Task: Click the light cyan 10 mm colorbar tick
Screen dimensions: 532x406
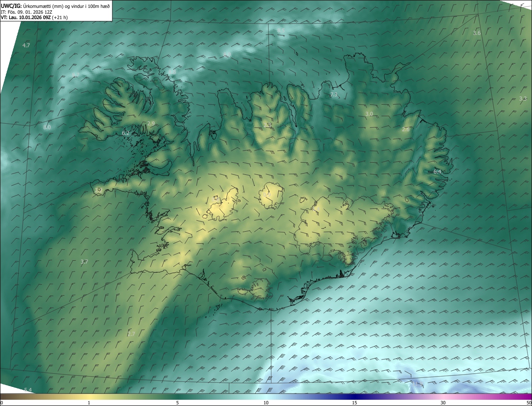Action: pyautogui.click(x=266, y=403)
